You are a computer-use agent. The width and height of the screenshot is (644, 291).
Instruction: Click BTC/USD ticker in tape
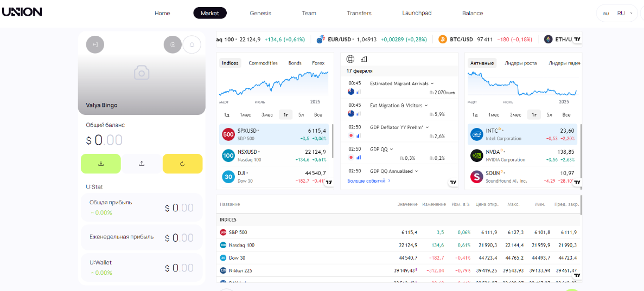pyautogui.click(x=484, y=40)
